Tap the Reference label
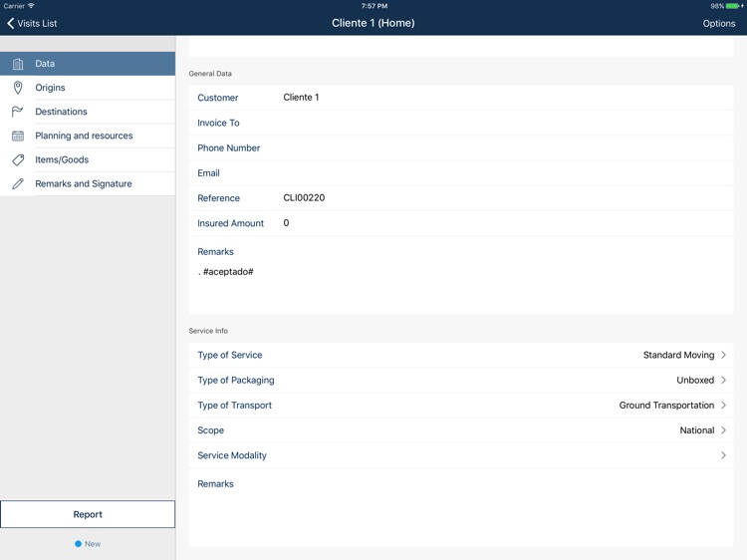The width and height of the screenshot is (747, 560). point(218,198)
